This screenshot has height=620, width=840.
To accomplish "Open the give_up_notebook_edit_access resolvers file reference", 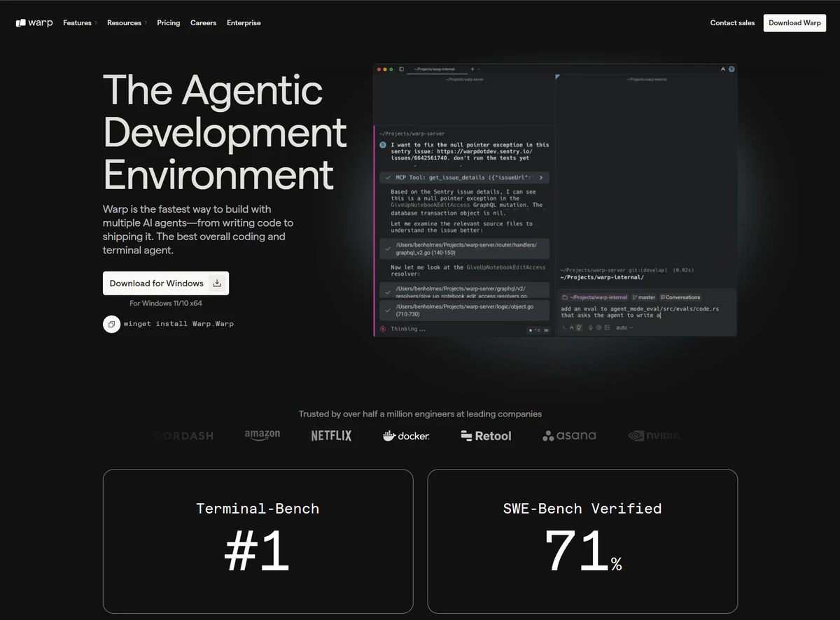I will [464, 290].
